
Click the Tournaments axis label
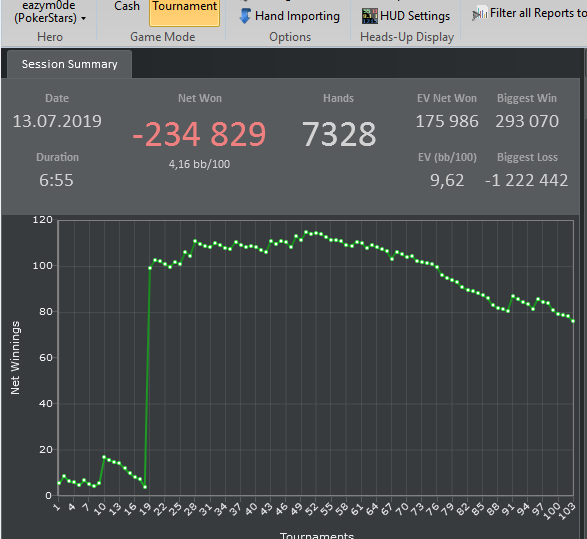(317, 535)
